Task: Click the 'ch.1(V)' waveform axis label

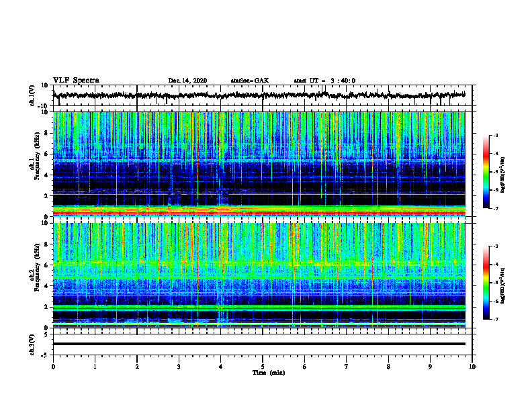Action: 32,95
